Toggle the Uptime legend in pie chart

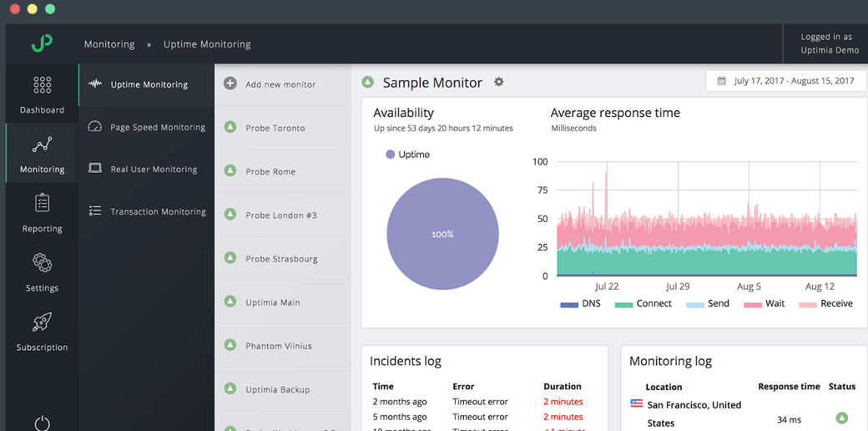point(407,155)
